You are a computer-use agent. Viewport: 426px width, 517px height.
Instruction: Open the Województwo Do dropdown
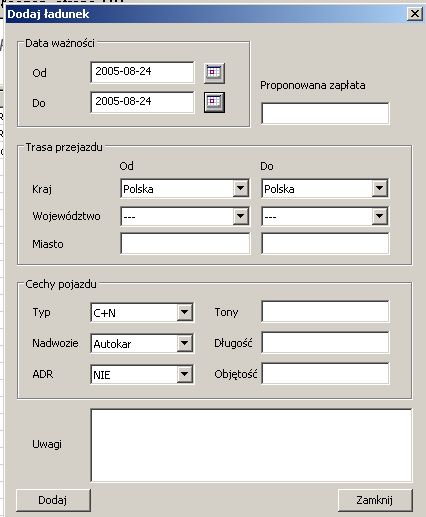click(x=379, y=216)
